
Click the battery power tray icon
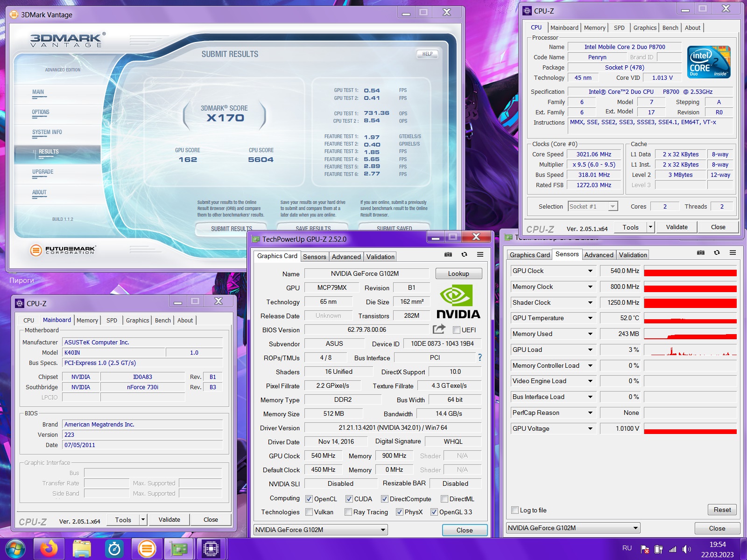[659, 549]
